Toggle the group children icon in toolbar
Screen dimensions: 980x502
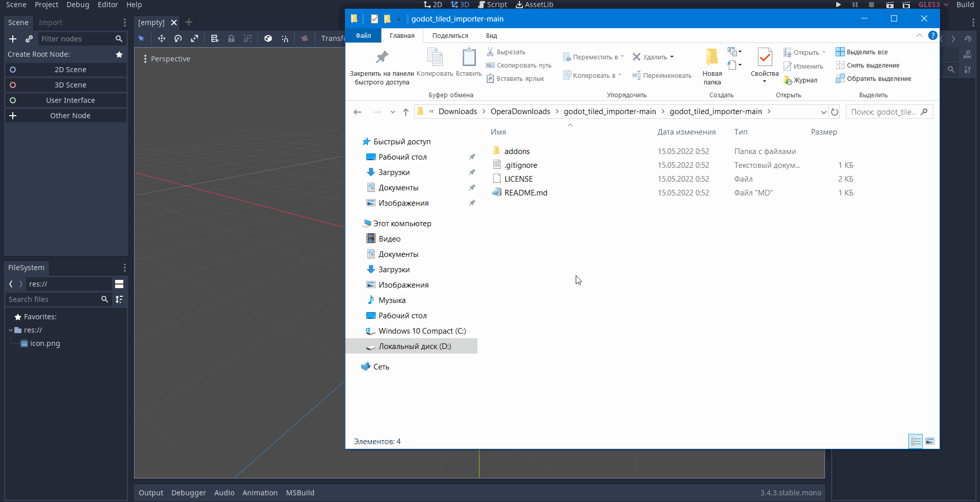(248, 38)
